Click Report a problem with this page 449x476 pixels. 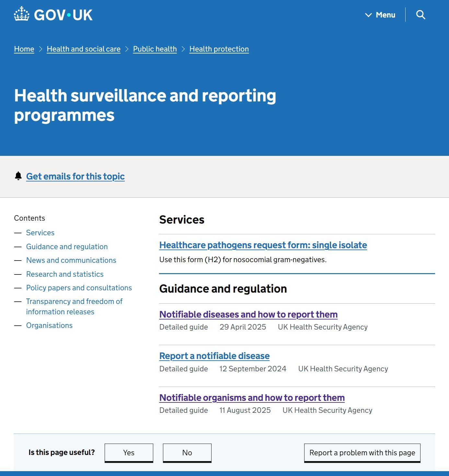362,453
